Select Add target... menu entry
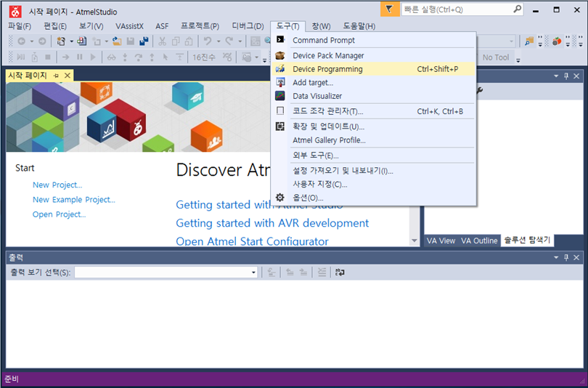This screenshot has width=588, height=388. [x=373, y=83]
